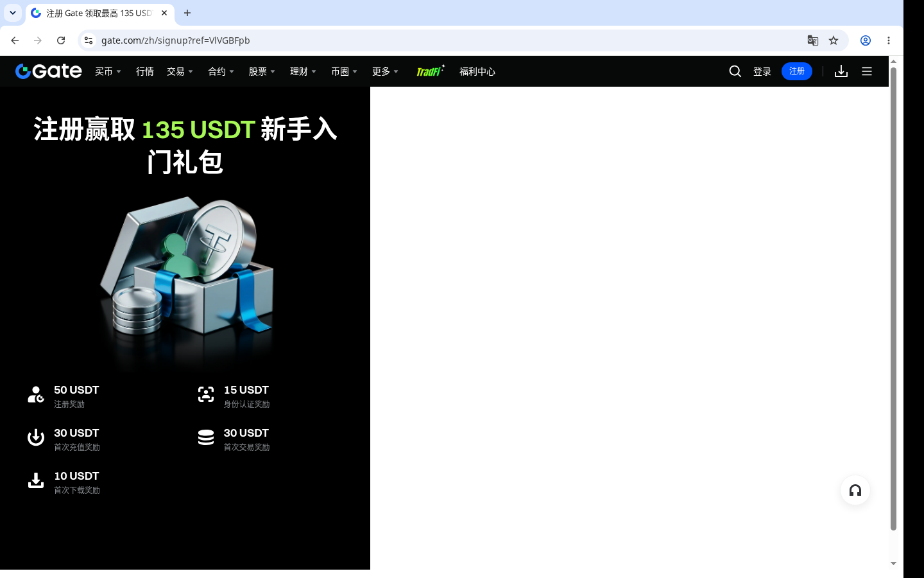Open the hamburger menu icon
This screenshot has height=578, width=924.
click(867, 71)
